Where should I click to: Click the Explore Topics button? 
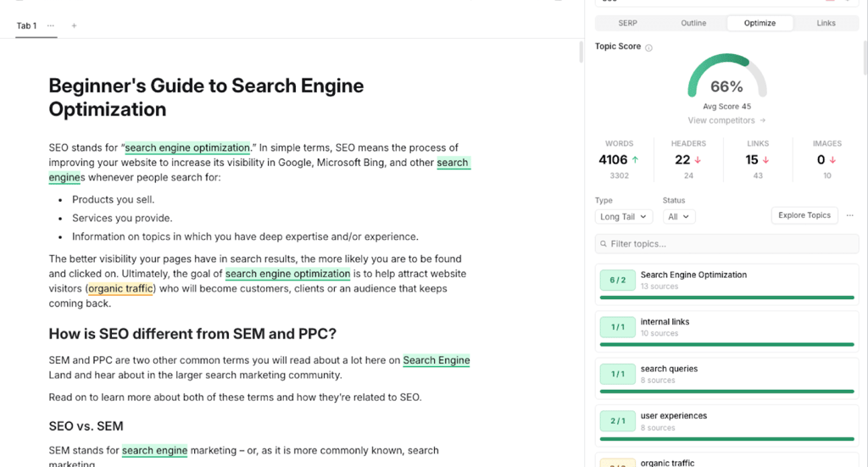tap(804, 215)
